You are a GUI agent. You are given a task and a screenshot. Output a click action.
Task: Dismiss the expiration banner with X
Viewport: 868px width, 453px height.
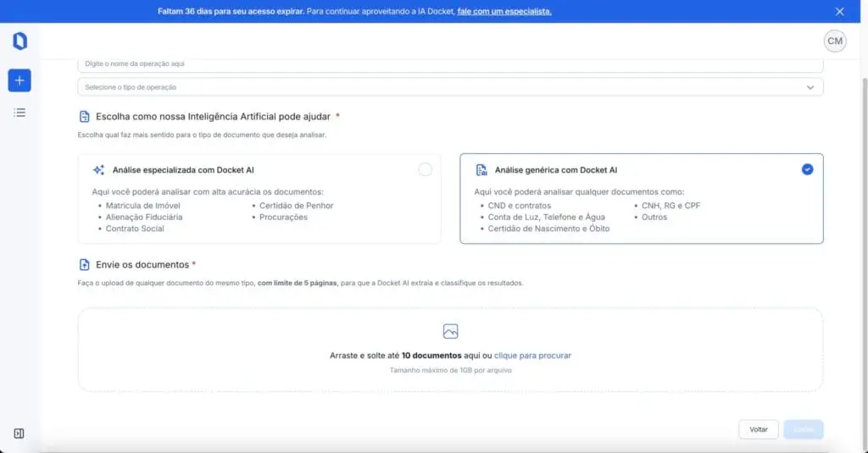pos(840,11)
